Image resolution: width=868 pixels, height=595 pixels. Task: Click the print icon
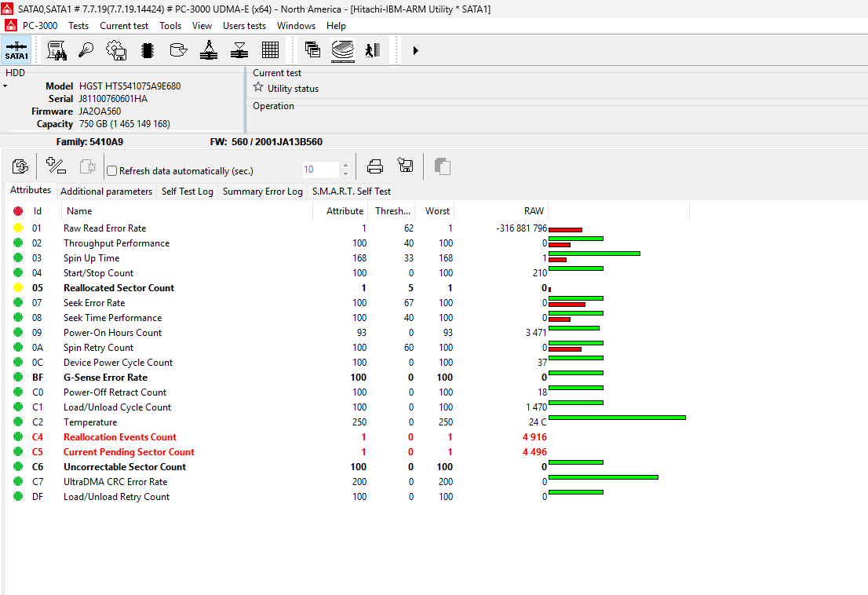pos(375,166)
